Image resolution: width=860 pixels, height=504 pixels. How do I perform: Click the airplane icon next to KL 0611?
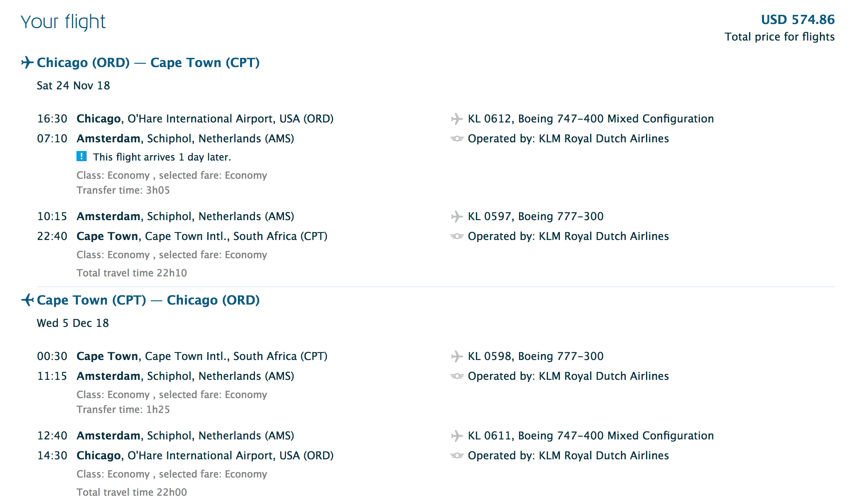tap(456, 436)
